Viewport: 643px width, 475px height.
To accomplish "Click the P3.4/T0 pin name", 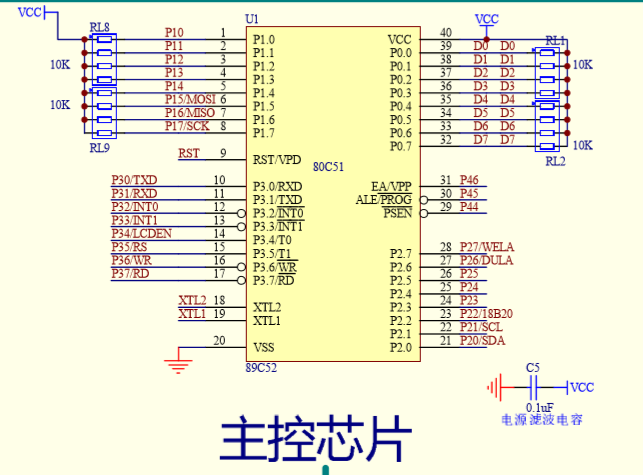I will click(272, 240).
